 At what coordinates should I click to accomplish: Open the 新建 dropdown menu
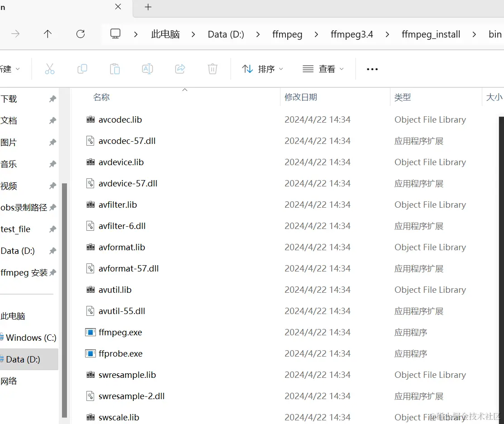tap(10, 69)
